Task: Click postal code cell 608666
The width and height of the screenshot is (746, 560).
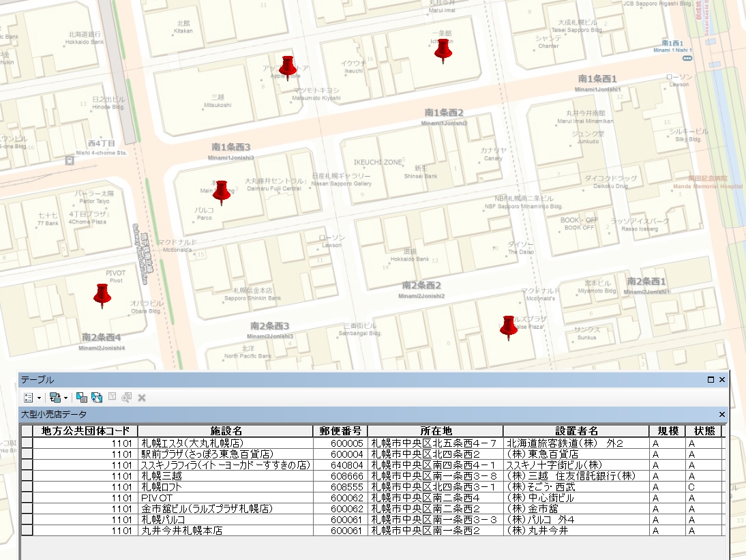Action: (340, 476)
